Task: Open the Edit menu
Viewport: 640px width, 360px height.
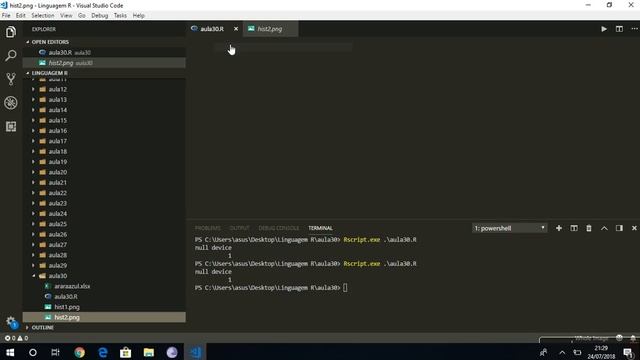Action: pyautogui.click(x=20, y=16)
